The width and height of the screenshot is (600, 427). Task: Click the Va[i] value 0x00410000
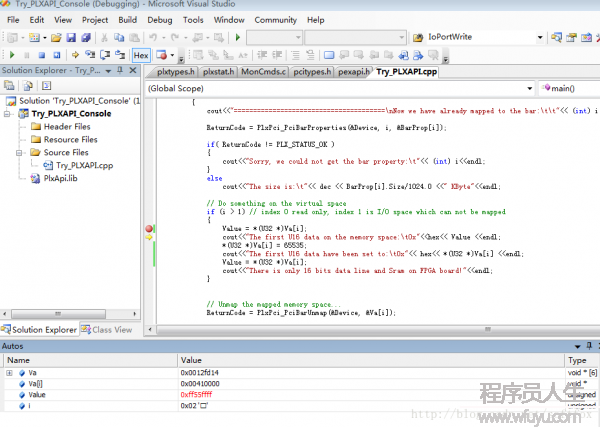click(x=200, y=384)
